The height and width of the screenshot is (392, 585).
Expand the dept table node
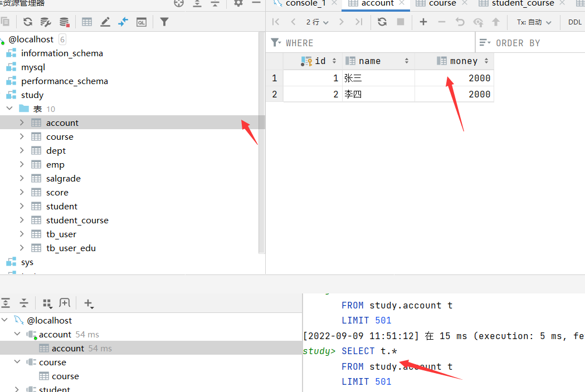click(x=22, y=150)
